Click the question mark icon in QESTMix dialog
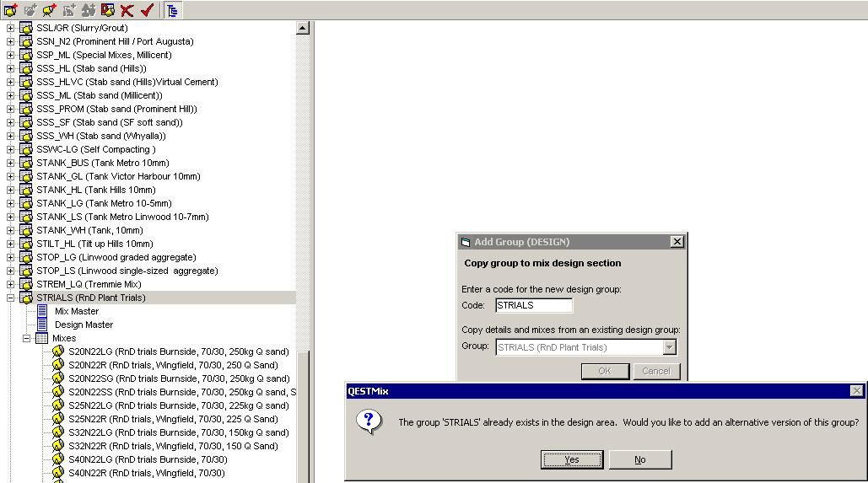 (x=369, y=421)
